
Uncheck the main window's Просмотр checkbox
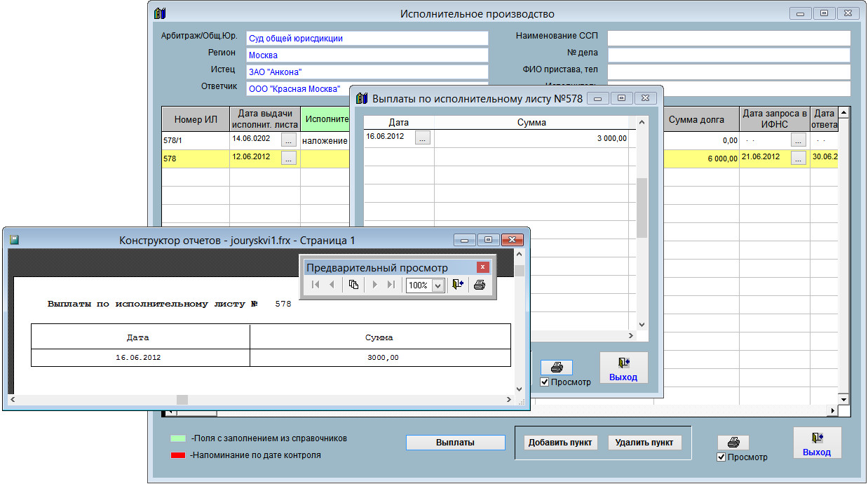(x=721, y=457)
